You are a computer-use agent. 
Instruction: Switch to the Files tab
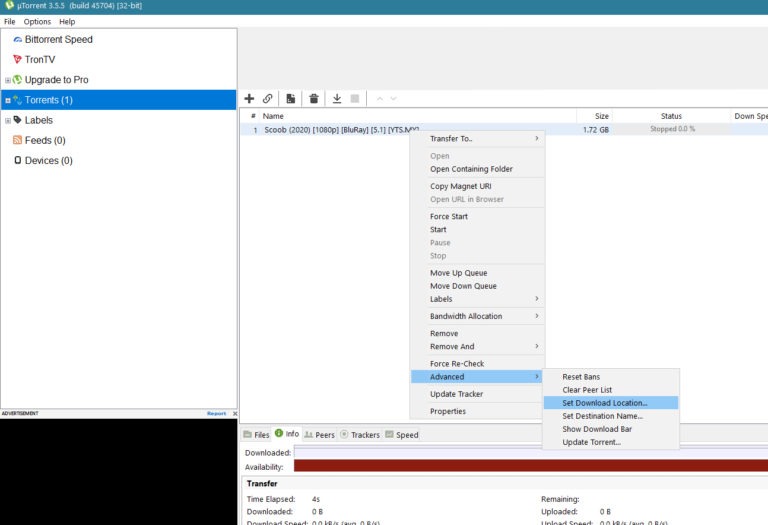[257, 434]
